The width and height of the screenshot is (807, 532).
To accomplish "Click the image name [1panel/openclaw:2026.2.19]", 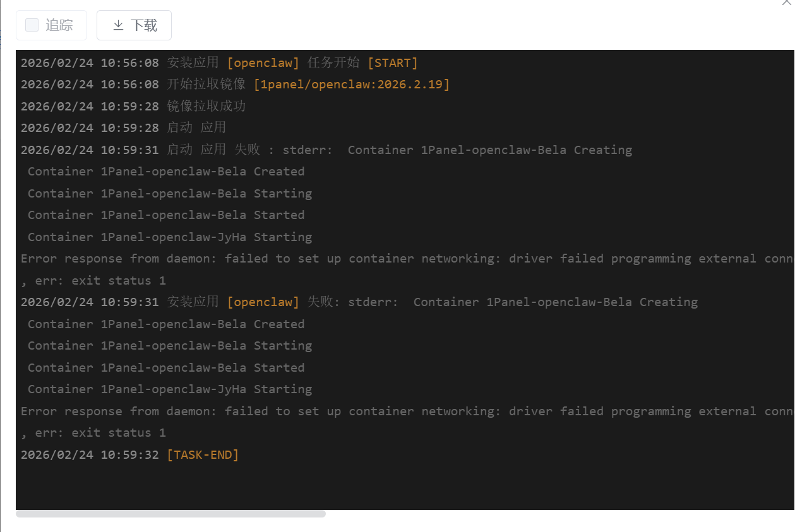I will [351, 85].
